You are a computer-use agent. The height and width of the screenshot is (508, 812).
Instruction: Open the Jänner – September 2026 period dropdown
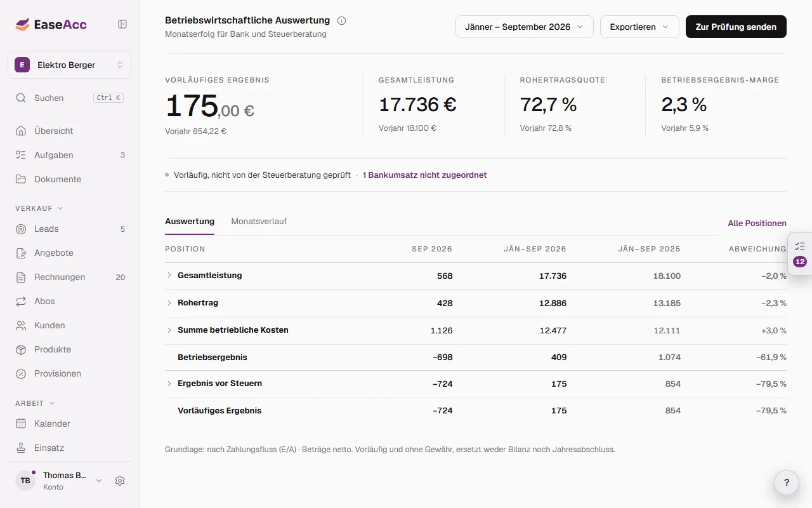point(525,27)
